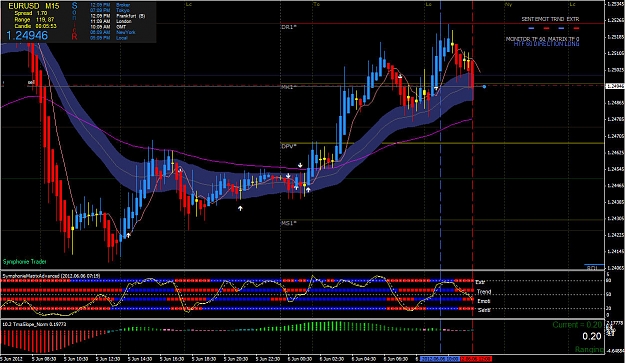Screen dimensions: 625x363
Task: Click the blue current-price dot marker
Action: [x=484, y=86]
